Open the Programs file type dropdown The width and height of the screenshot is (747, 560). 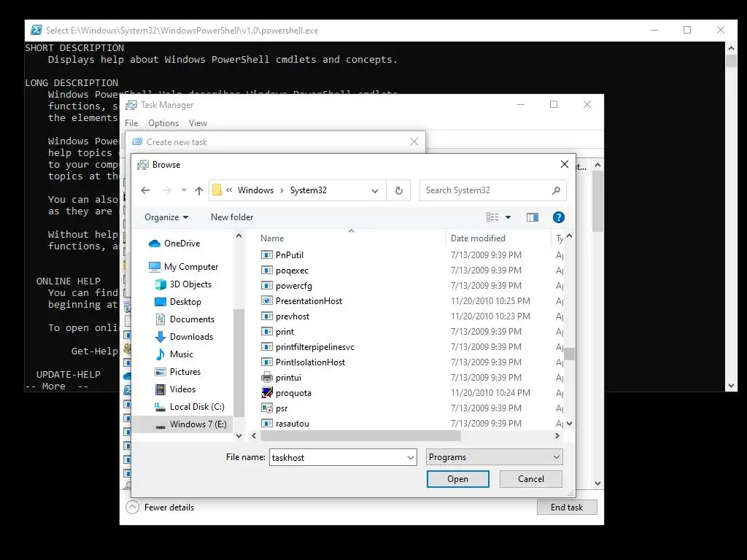pyautogui.click(x=494, y=457)
